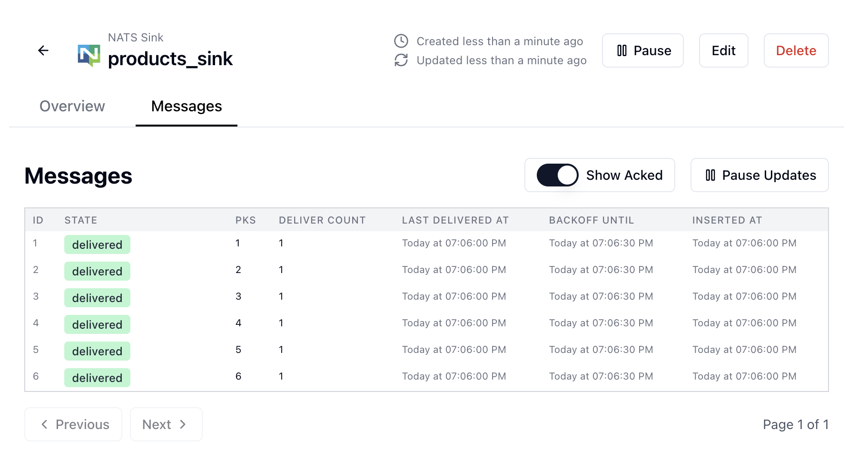The width and height of the screenshot is (868, 469).
Task: Click the delivered badge on message 1
Action: [x=97, y=244]
